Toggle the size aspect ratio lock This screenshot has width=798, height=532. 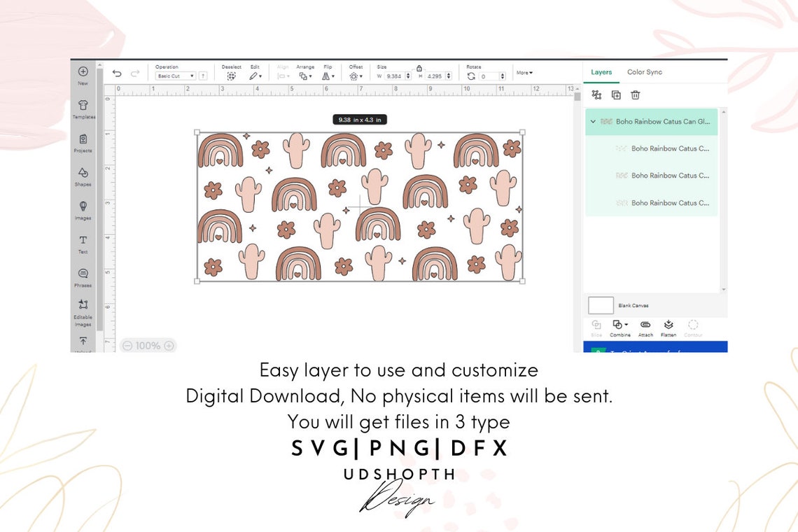point(419,68)
